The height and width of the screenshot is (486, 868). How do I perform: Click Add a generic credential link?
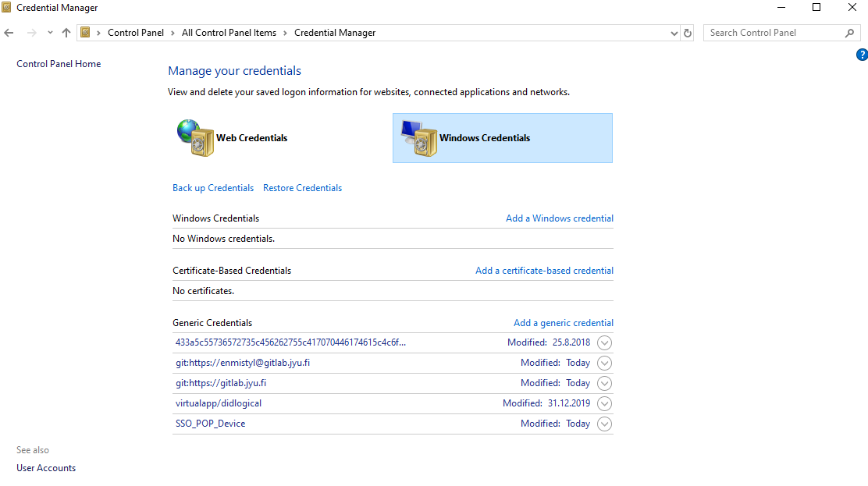click(x=563, y=323)
